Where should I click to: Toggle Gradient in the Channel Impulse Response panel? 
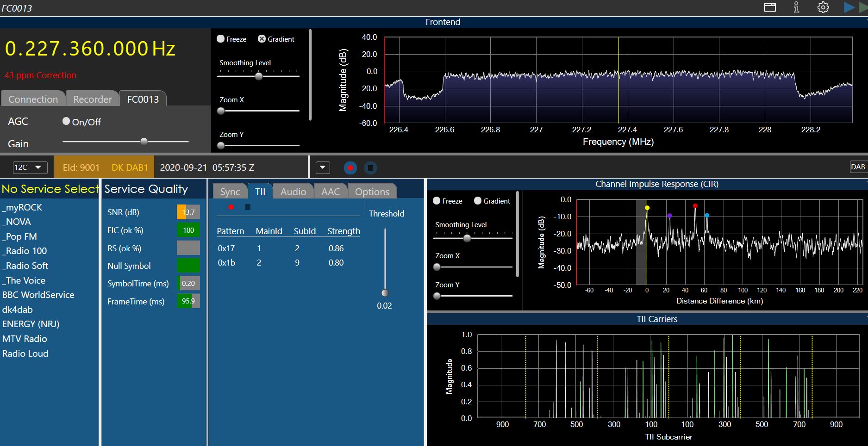(x=478, y=201)
